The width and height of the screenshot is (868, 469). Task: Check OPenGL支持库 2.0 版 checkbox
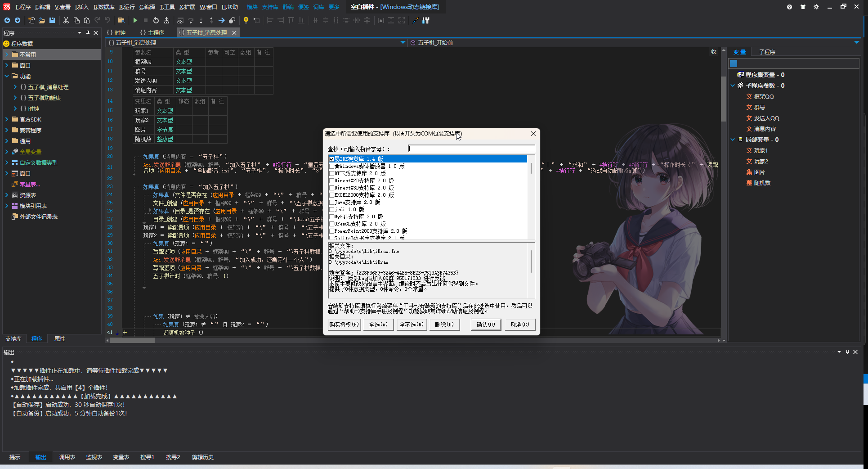(x=331, y=224)
